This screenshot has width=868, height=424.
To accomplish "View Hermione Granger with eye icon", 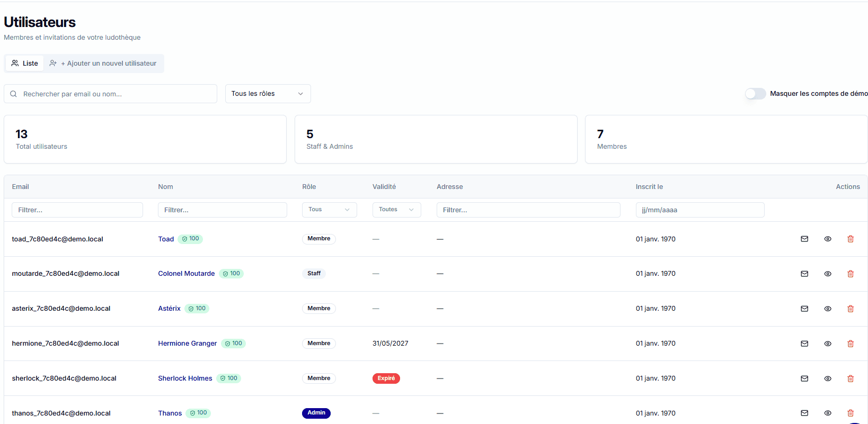I will (828, 344).
